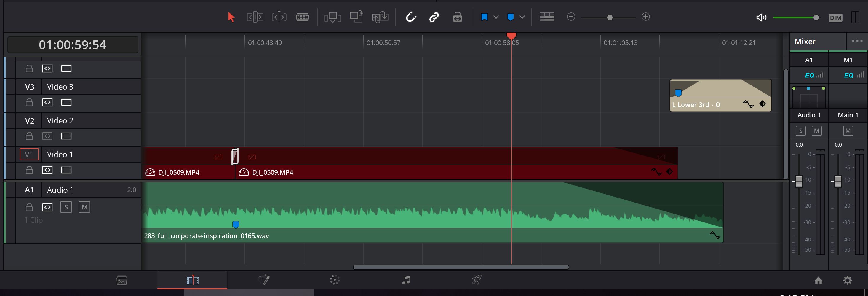Select the L Lower 3rd title clip
The width and height of the screenshot is (868, 296).
(x=720, y=96)
